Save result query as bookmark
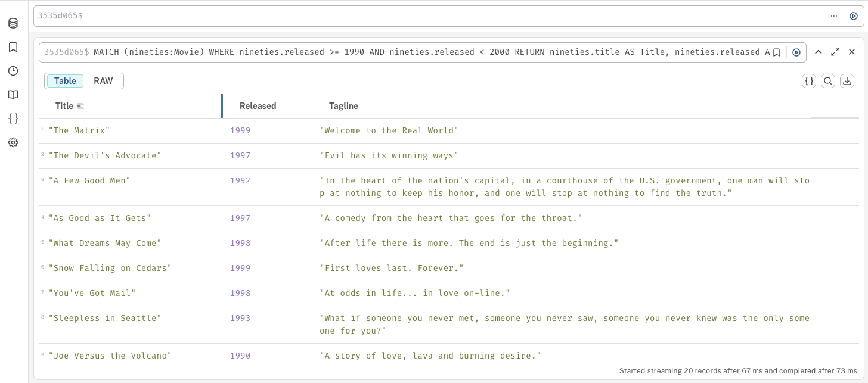This screenshot has width=868, height=383. (777, 52)
